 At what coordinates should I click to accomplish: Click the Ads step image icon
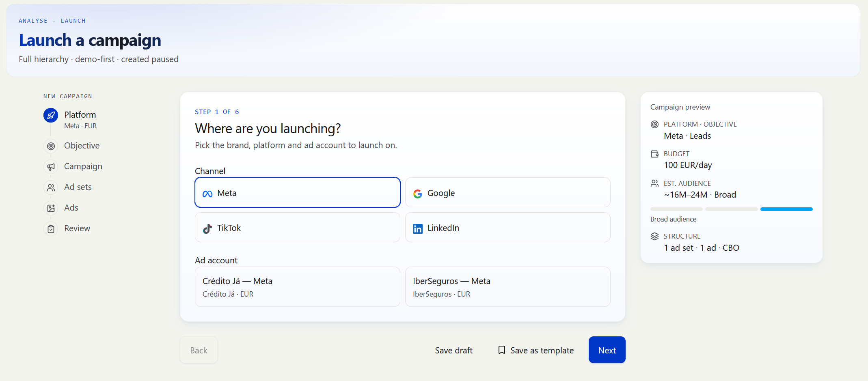(51, 208)
